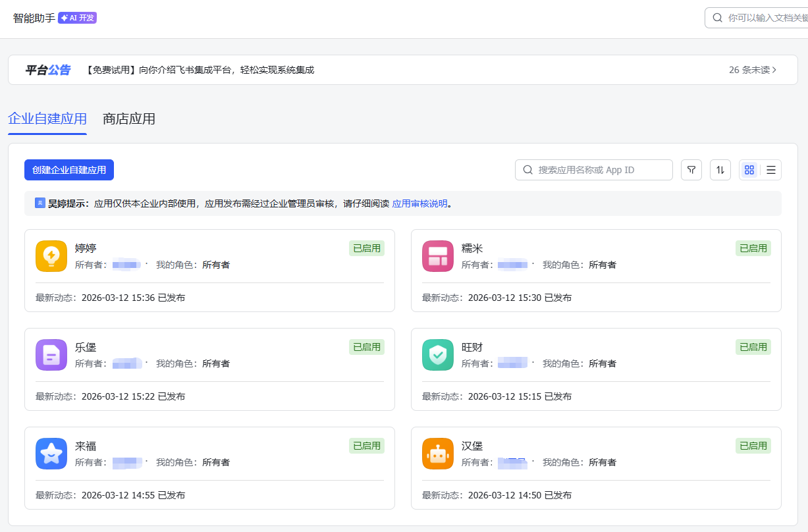
Task: Switch to list view layout
Action: click(x=771, y=170)
